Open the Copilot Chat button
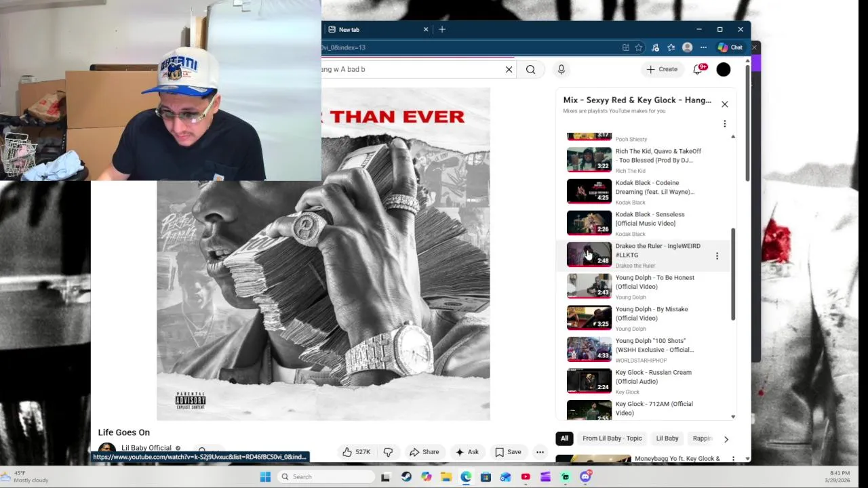Screen dimensions: 868x488 (x=730, y=47)
